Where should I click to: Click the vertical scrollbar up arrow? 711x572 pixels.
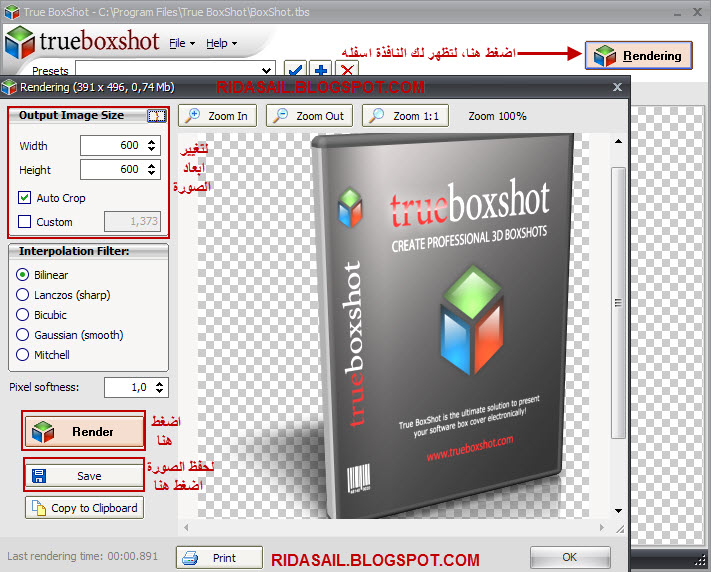click(618, 142)
